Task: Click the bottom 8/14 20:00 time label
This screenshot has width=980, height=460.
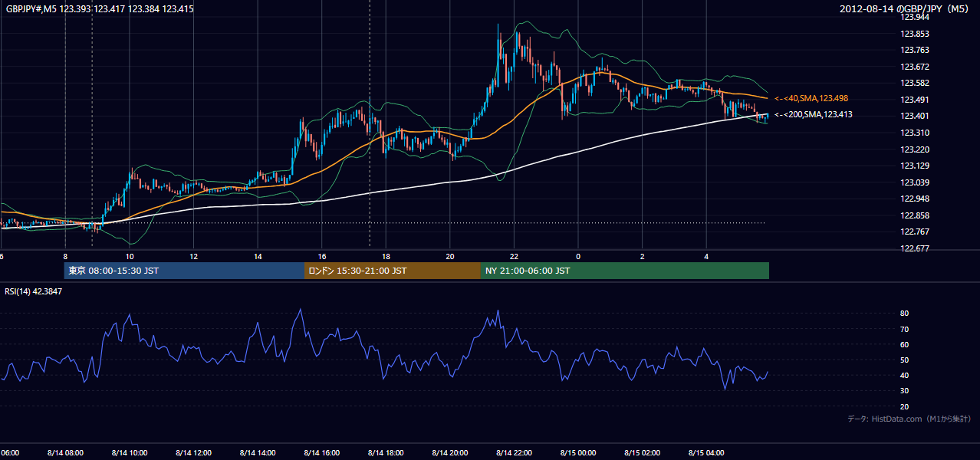Action: 449,452
